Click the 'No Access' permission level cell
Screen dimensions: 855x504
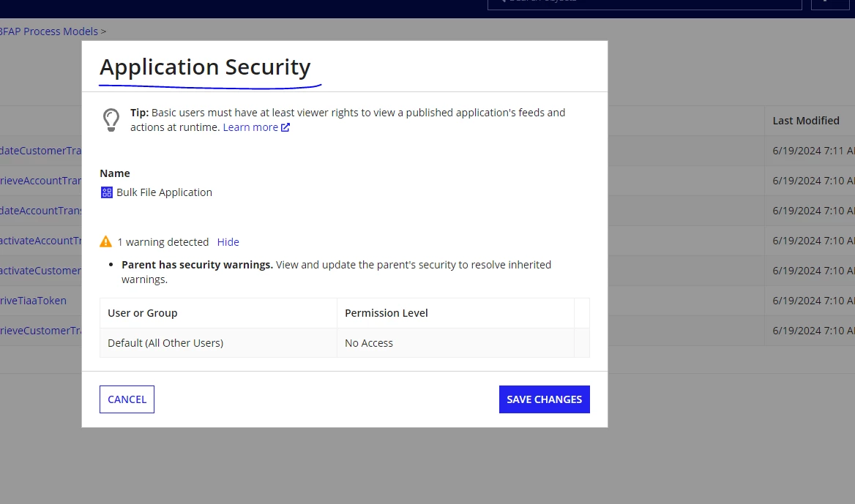[x=455, y=343]
